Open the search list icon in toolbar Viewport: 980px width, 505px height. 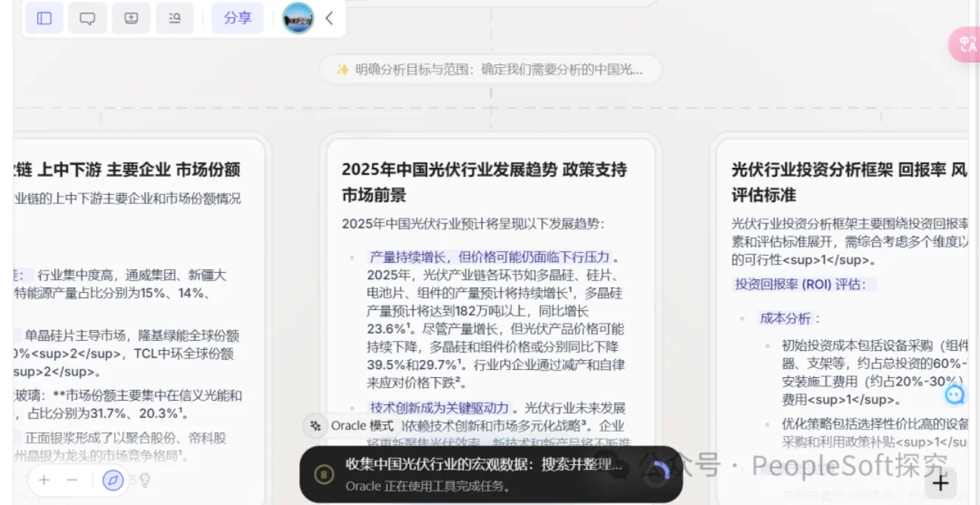[x=175, y=18]
